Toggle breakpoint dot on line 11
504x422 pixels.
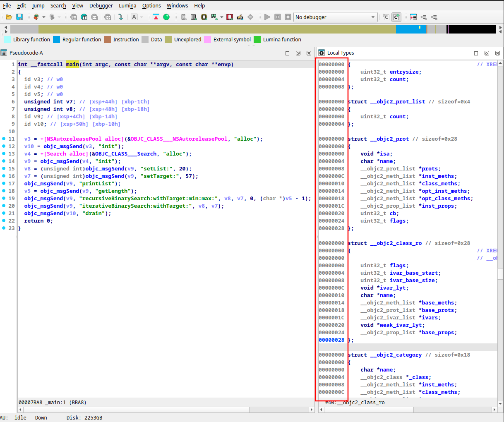click(x=4, y=139)
